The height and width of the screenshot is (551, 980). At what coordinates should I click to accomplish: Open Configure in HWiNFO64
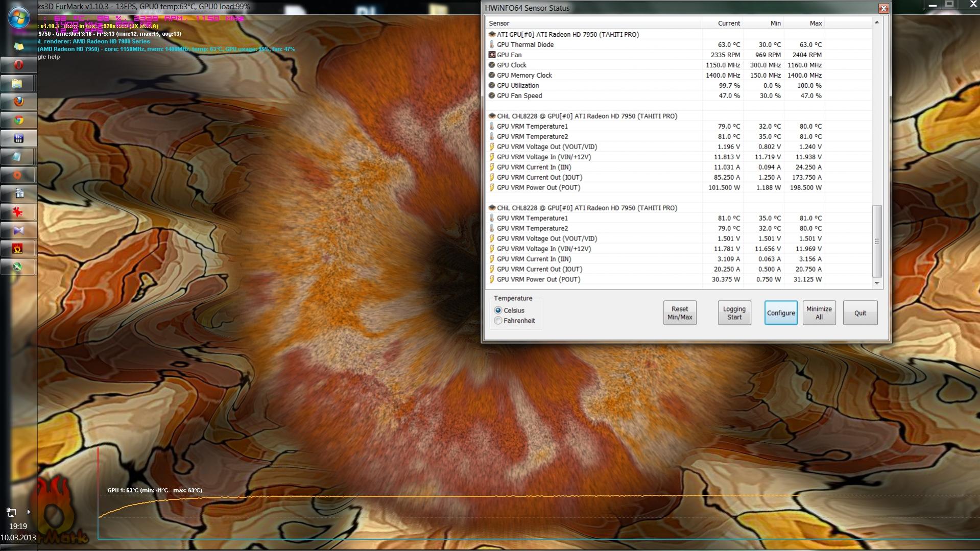[x=781, y=313]
